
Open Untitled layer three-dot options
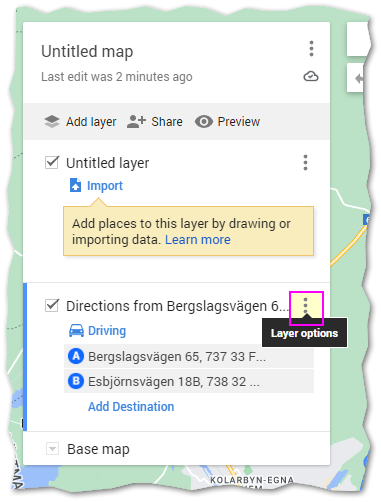click(x=305, y=163)
